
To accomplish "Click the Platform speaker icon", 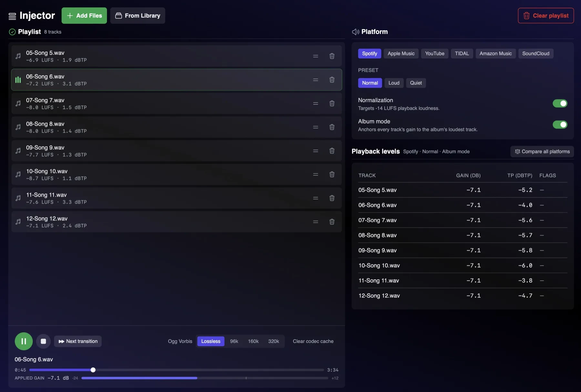I will (x=355, y=32).
